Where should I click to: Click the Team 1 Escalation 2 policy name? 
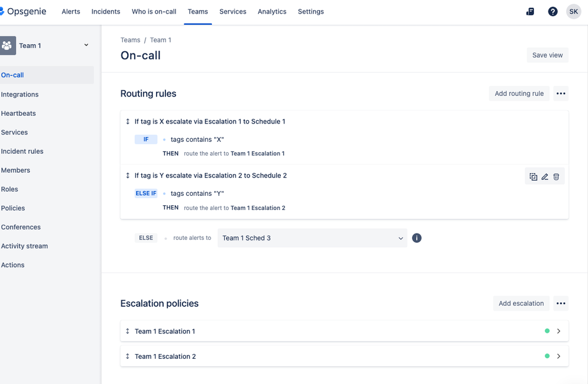point(165,356)
